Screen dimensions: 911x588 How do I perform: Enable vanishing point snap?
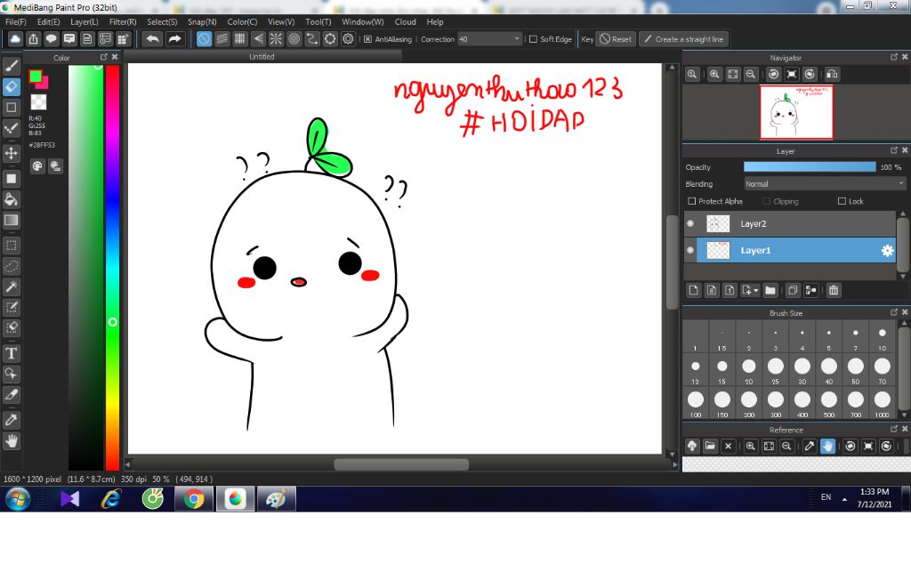258,39
